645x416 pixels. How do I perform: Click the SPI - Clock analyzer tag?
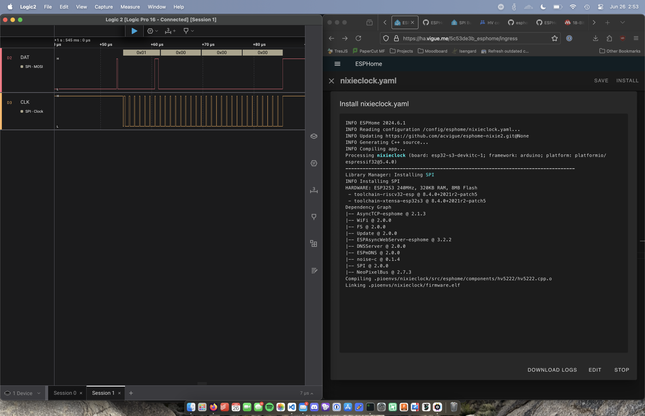tap(32, 112)
